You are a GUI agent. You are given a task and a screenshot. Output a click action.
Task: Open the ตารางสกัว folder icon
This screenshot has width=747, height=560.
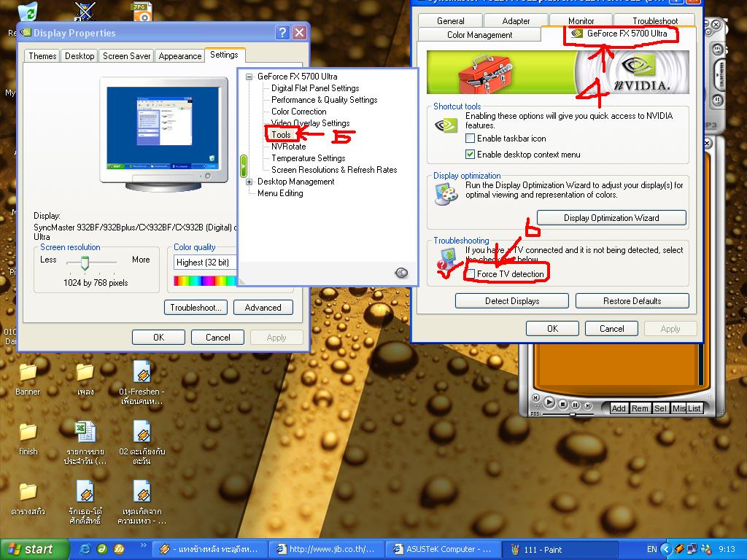tap(28, 499)
